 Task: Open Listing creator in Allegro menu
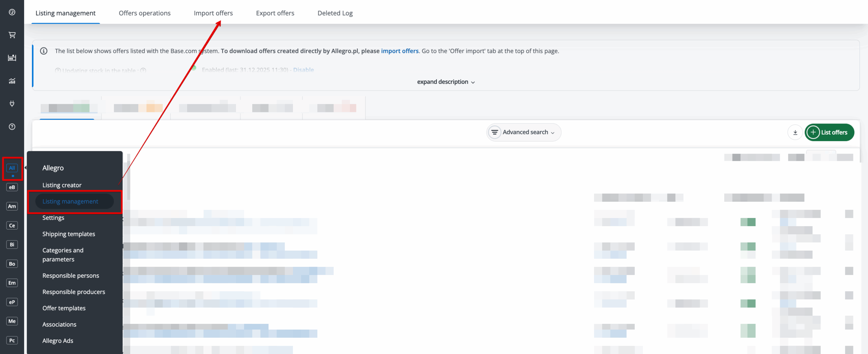click(62, 185)
